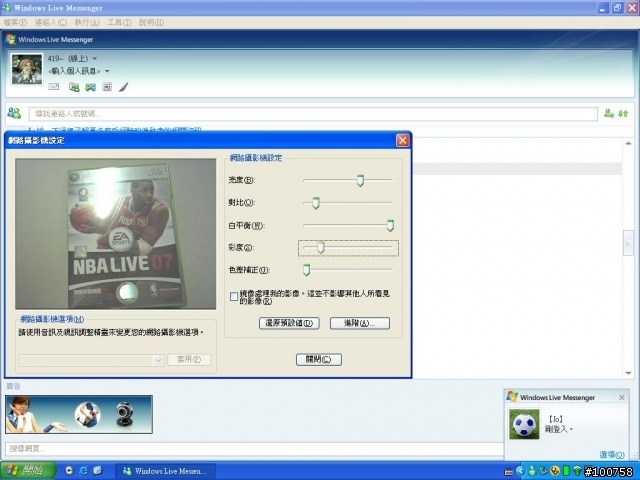
Task: Click the Windows Live Messenger taskbar button
Action: point(165,471)
